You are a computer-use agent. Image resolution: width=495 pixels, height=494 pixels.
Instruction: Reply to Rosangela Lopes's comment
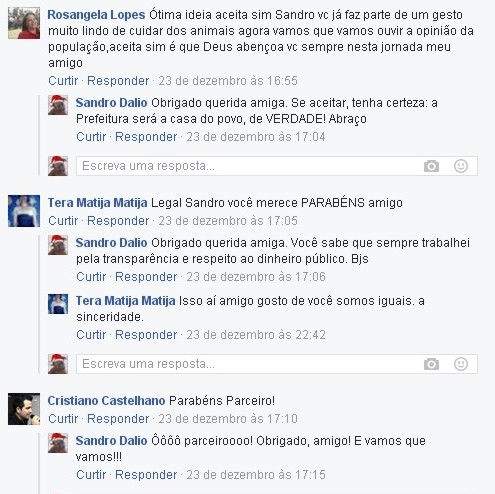pos(118,81)
